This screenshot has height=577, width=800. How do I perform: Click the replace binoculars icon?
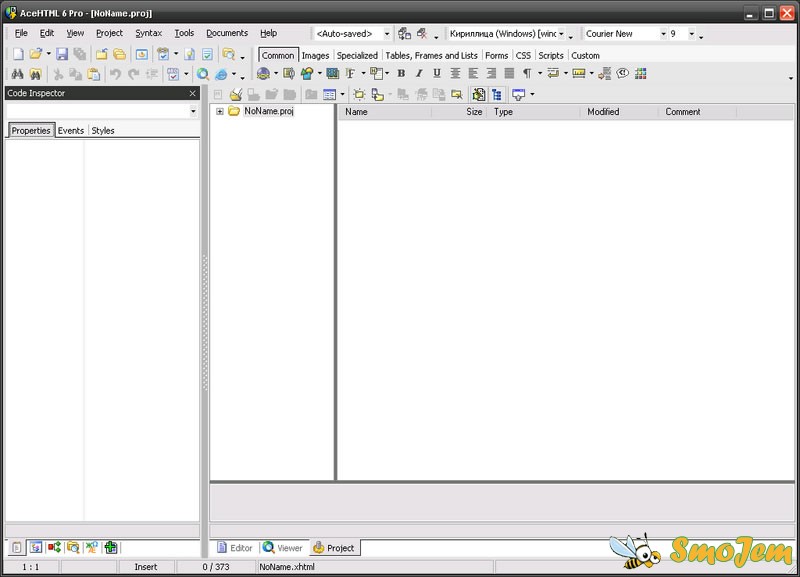(35, 74)
